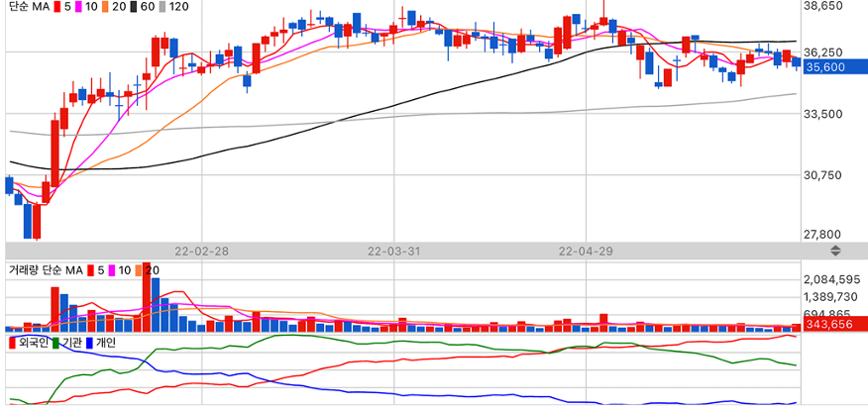Select the gray 120-day MA swatch
Screen dimensions: 868x410
(162, 7)
